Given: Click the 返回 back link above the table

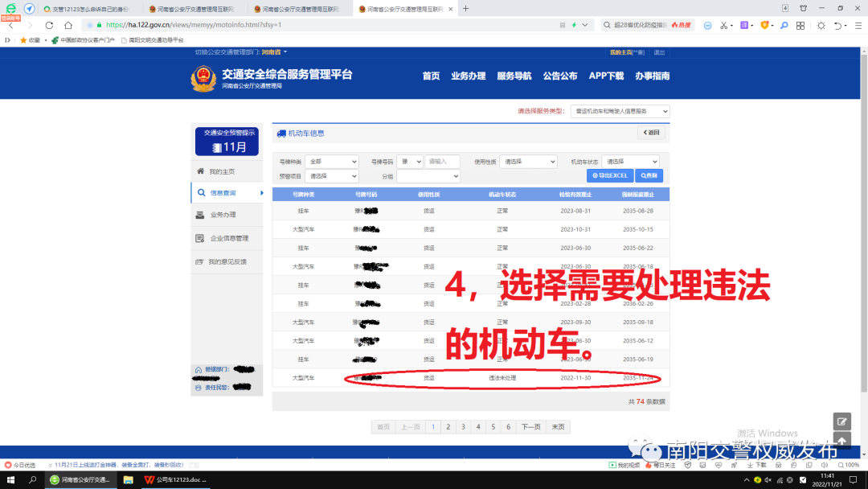Looking at the screenshot, I should click(x=651, y=133).
